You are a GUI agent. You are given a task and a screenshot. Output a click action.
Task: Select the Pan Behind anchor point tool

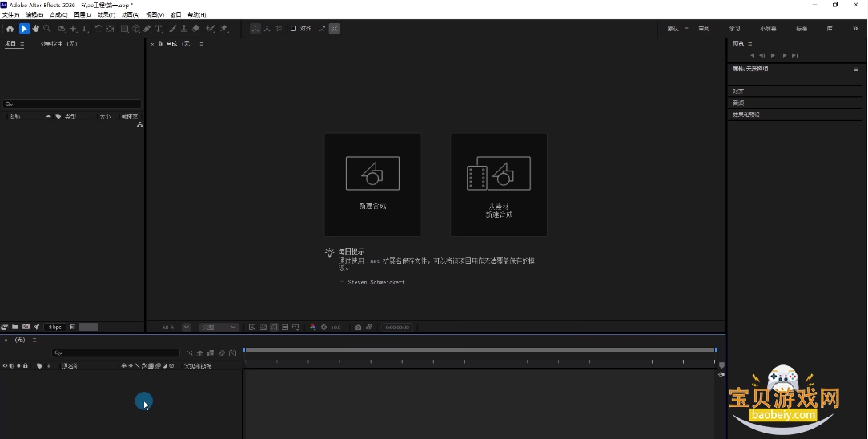coord(111,29)
